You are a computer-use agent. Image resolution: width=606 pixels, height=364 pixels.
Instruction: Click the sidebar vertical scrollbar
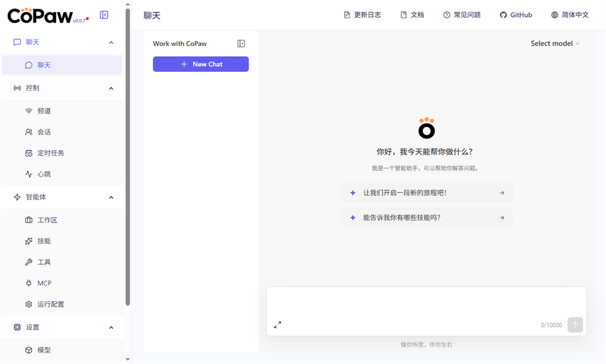[x=128, y=156]
